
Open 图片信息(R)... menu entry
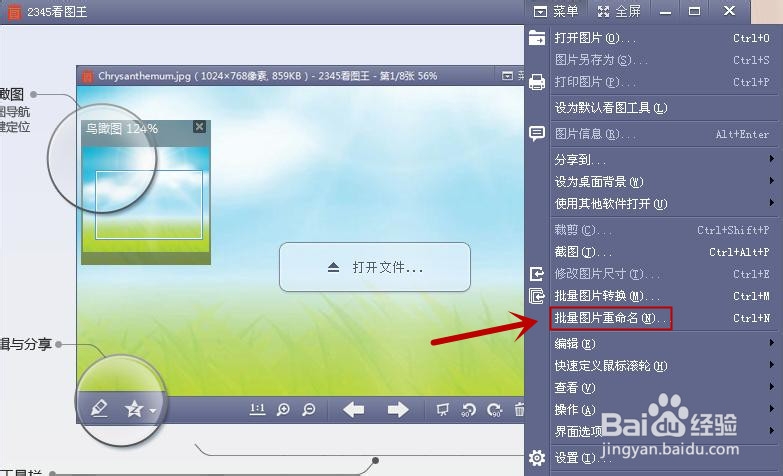662,134
